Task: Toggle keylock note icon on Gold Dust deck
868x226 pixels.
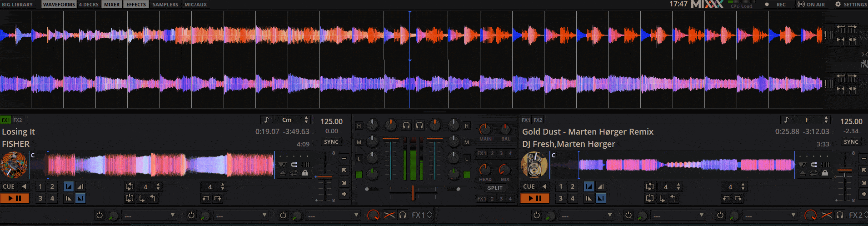Action: 787,120
